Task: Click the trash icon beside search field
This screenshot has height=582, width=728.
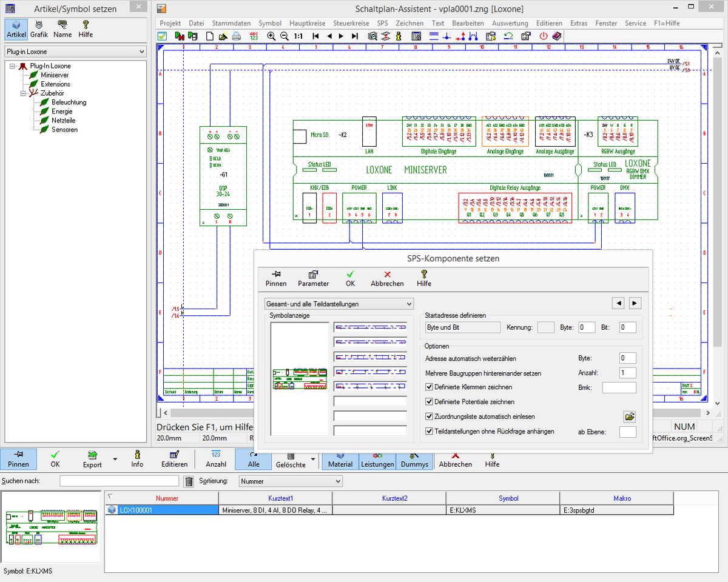Action: [189, 481]
